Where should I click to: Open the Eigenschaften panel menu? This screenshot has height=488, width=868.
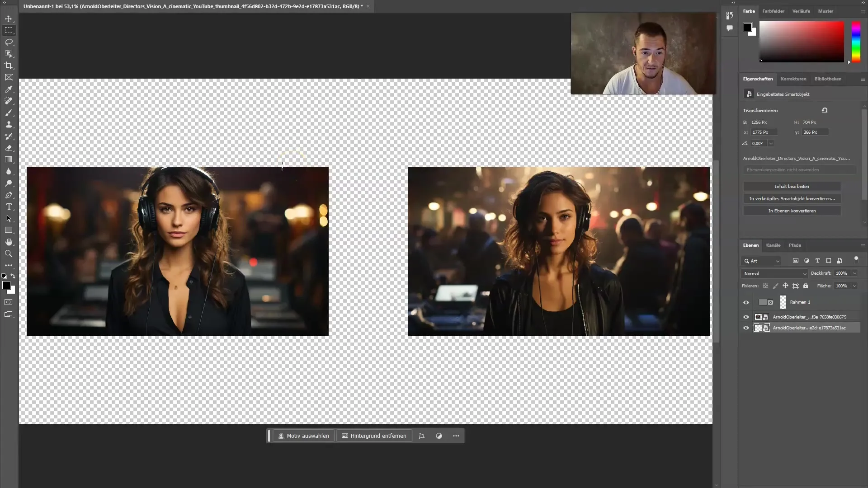coord(863,79)
